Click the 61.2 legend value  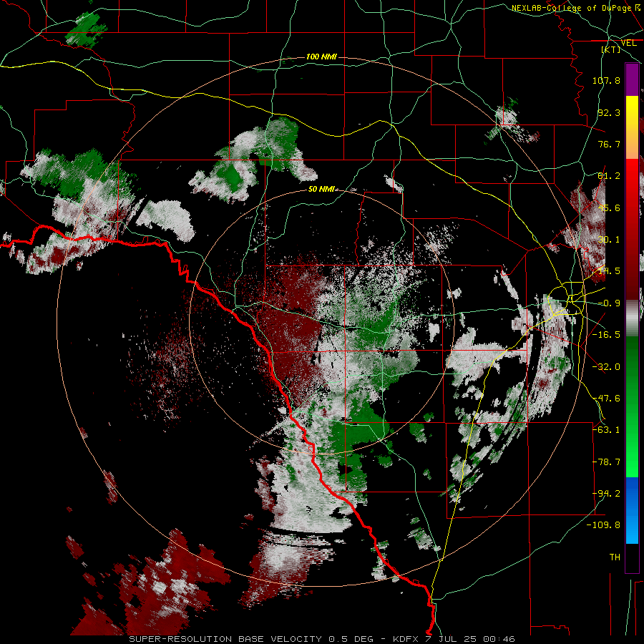tap(609, 176)
